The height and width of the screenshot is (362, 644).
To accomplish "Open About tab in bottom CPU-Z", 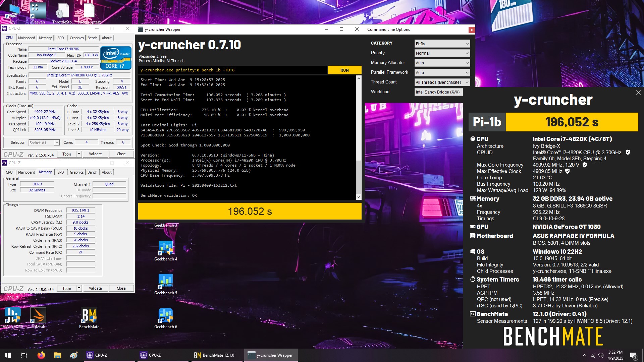I will [107, 172].
